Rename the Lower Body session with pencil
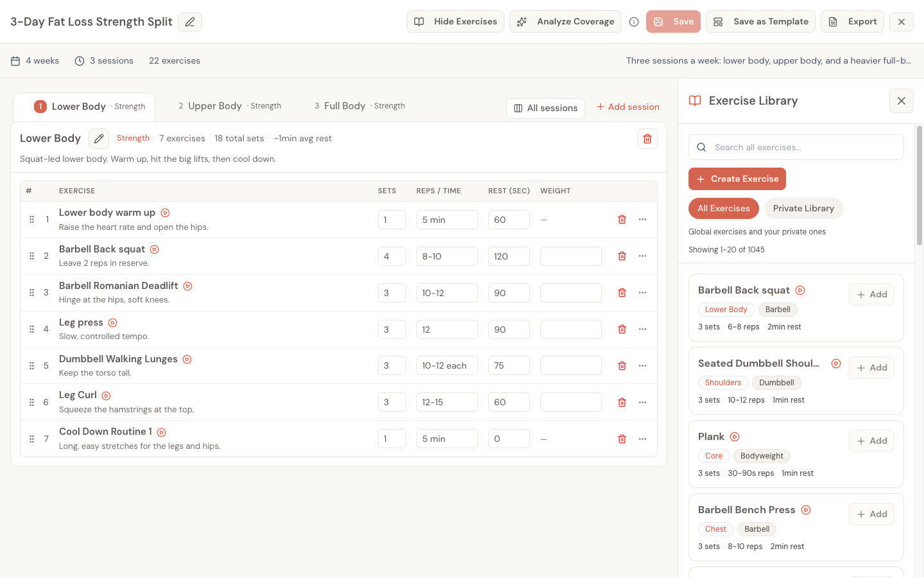Screen dimensions: 924x578 click(99, 139)
